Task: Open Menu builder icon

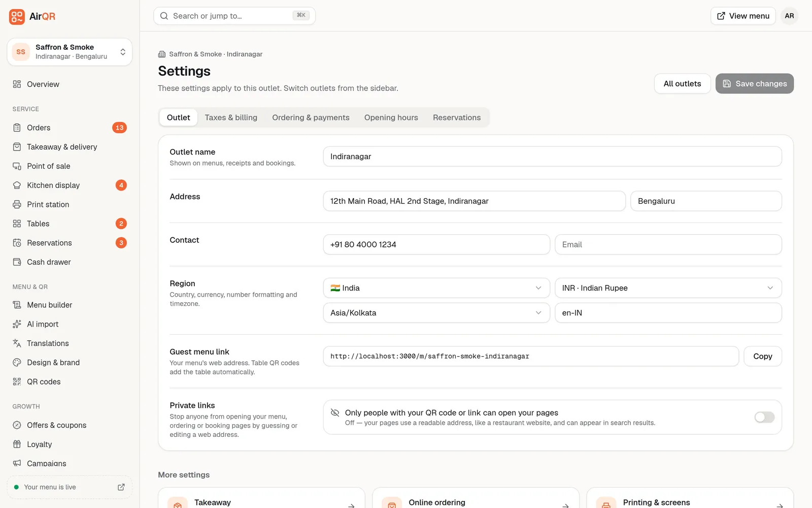Action: click(17, 305)
